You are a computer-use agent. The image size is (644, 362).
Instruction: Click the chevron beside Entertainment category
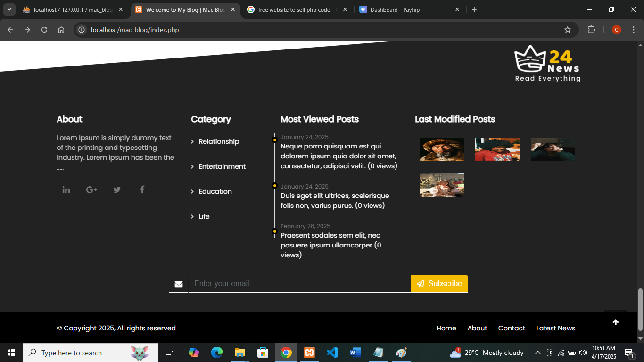coord(192,167)
